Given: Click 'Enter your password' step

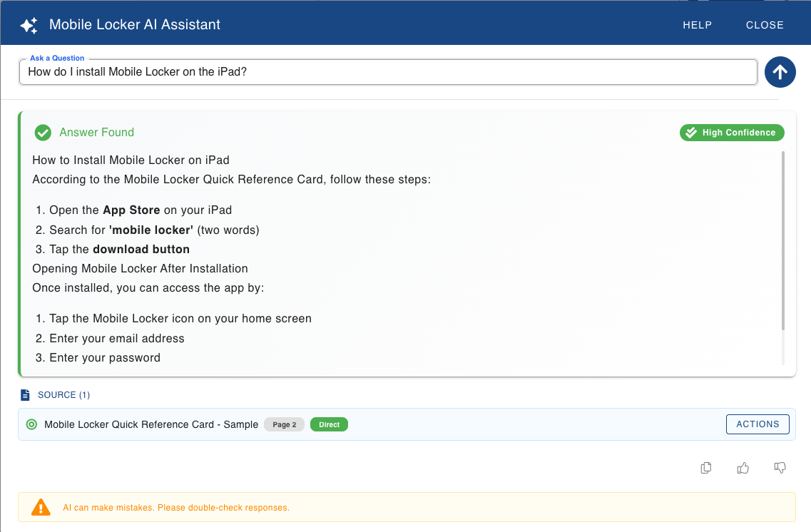Looking at the screenshot, I should point(105,358).
